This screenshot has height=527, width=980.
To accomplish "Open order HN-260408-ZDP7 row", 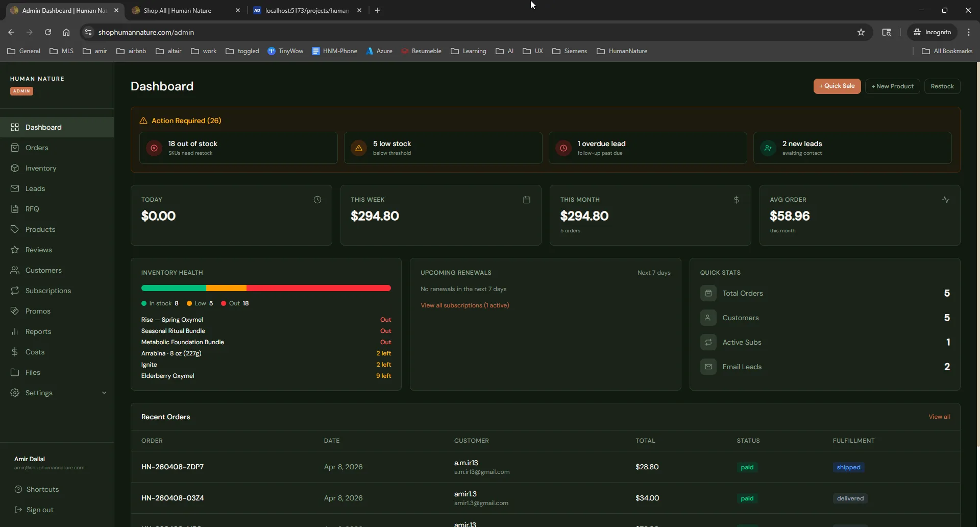I will pos(546,467).
